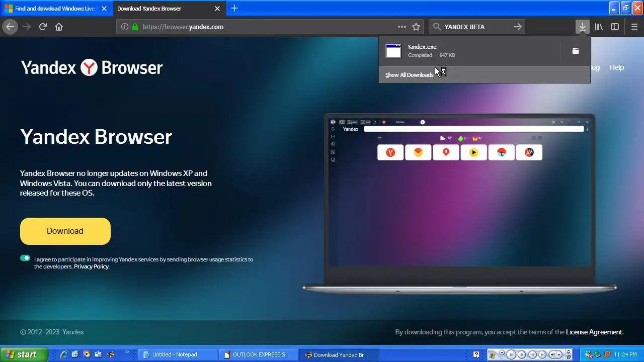This screenshot has height=362, width=644.
Task: Open Untitled - Notepad from taskbar
Action: 178,354
